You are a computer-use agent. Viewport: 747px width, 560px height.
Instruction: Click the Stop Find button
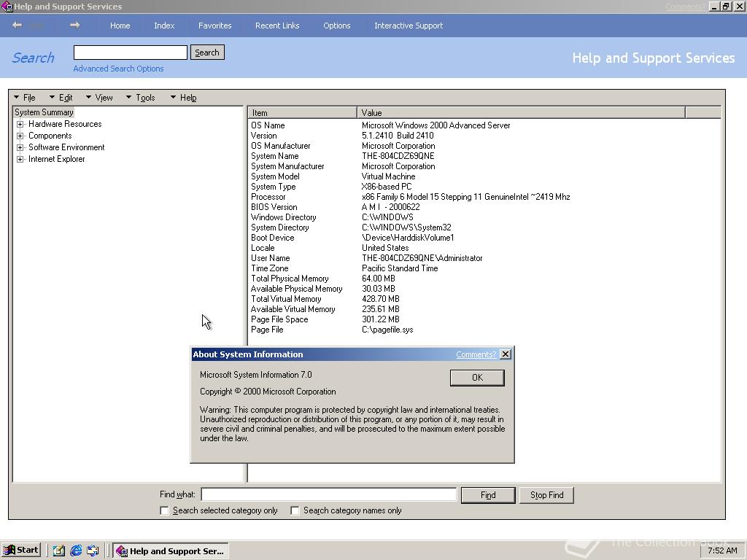[x=546, y=495]
